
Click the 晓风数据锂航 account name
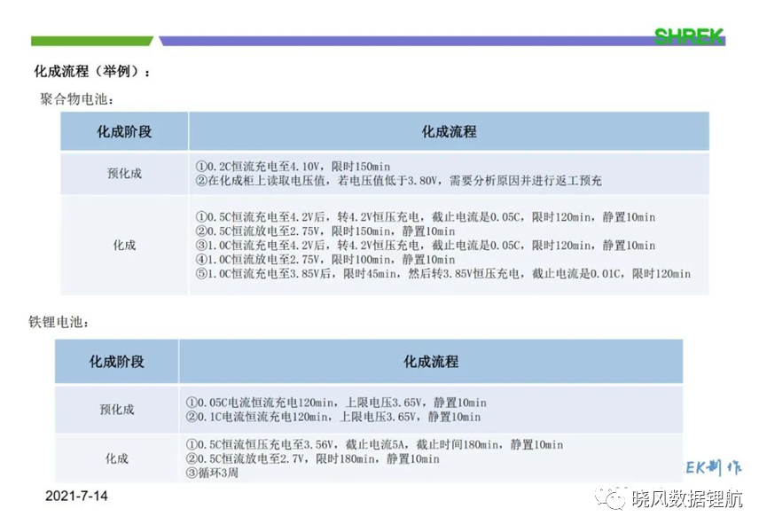pos(687,498)
